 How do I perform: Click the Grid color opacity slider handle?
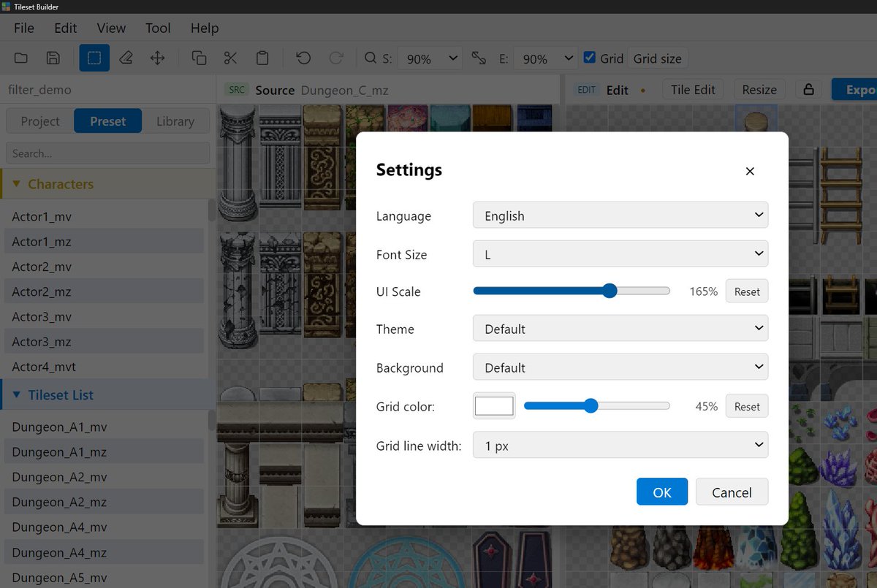pyautogui.click(x=591, y=406)
